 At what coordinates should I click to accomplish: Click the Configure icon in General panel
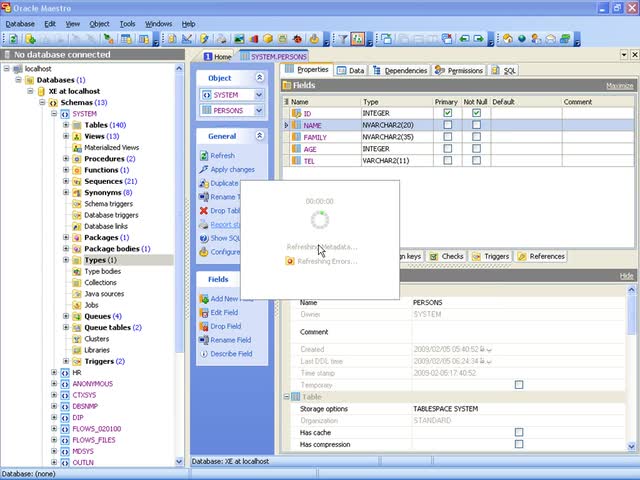point(204,252)
